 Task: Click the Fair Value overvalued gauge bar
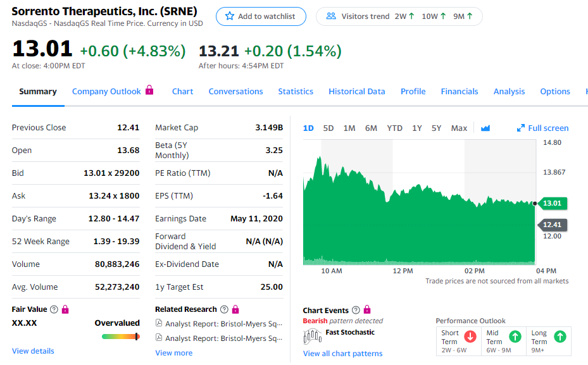pyautogui.click(x=121, y=337)
